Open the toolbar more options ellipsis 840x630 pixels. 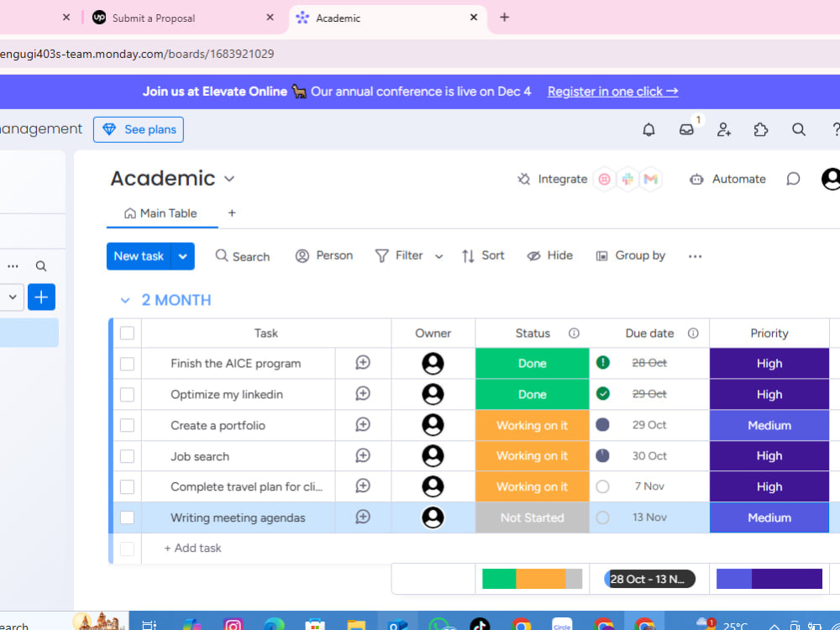point(695,256)
